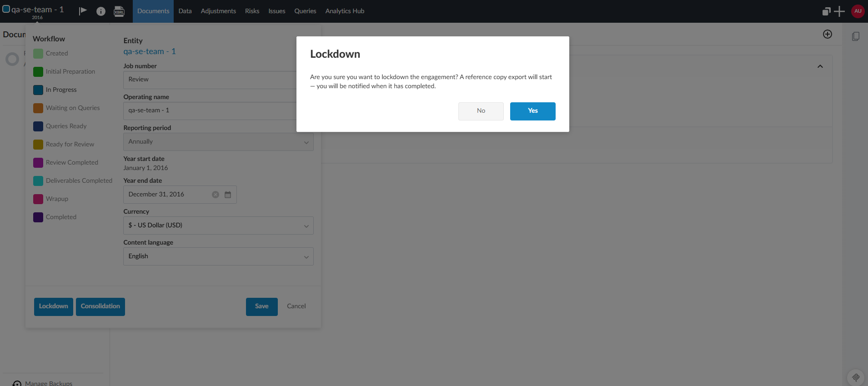Open the Risks tab
Screen dimensions: 868x386
252,11
